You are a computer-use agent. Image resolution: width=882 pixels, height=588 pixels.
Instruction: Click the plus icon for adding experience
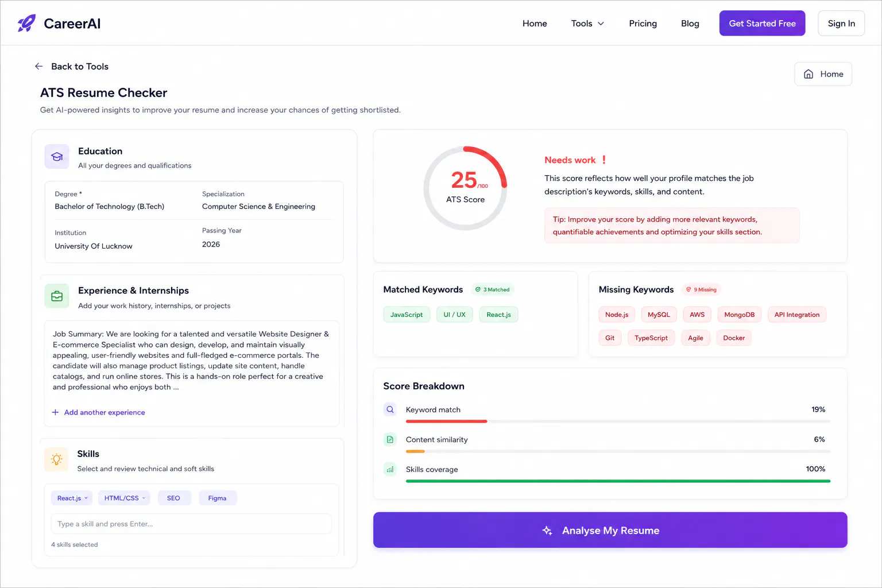(55, 412)
